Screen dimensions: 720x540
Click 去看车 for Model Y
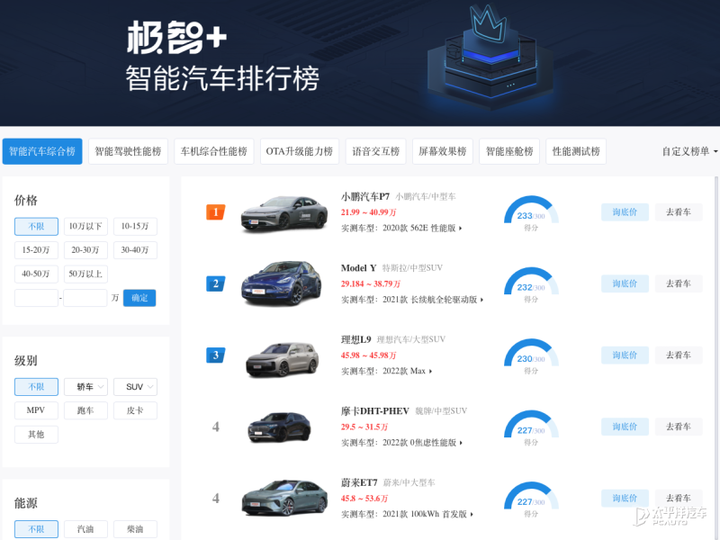(679, 284)
